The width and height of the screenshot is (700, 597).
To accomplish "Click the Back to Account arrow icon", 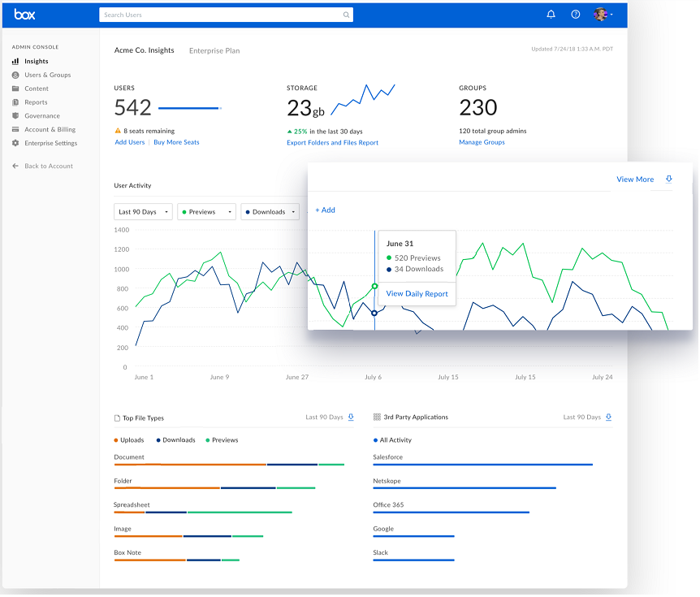I will pyautogui.click(x=15, y=167).
